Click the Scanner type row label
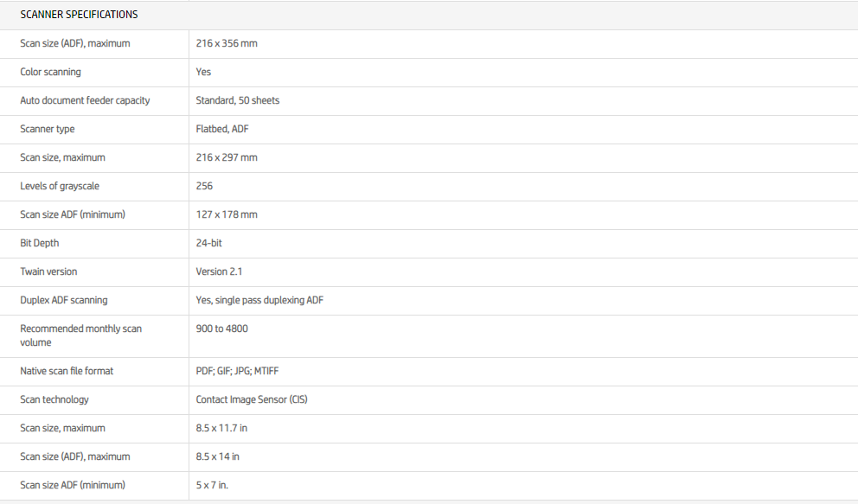The height and width of the screenshot is (504, 858). pos(48,129)
